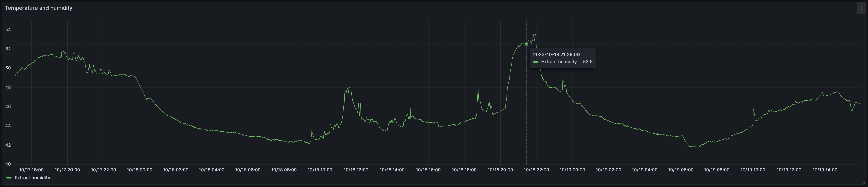Click the 10/19 04:00 x-axis label

pos(644,170)
